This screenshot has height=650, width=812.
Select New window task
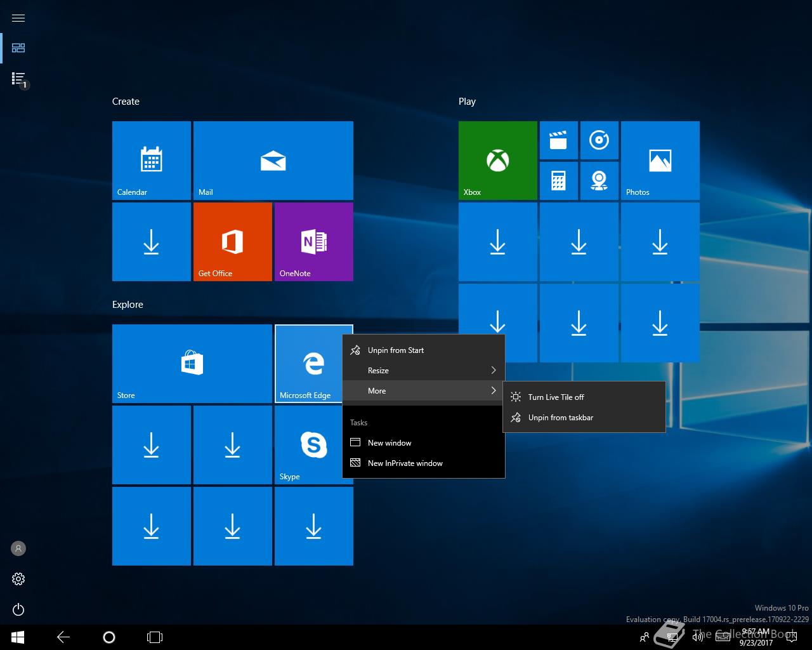click(424, 443)
